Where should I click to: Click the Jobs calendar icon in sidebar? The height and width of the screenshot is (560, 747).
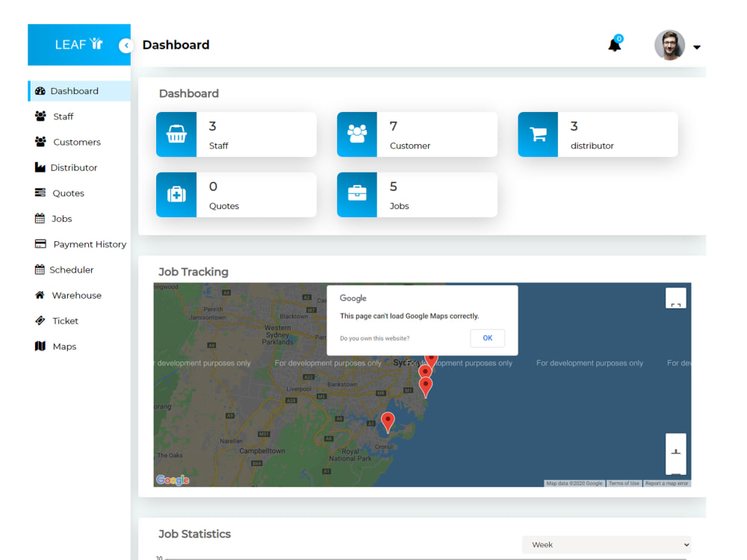[40, 219]
